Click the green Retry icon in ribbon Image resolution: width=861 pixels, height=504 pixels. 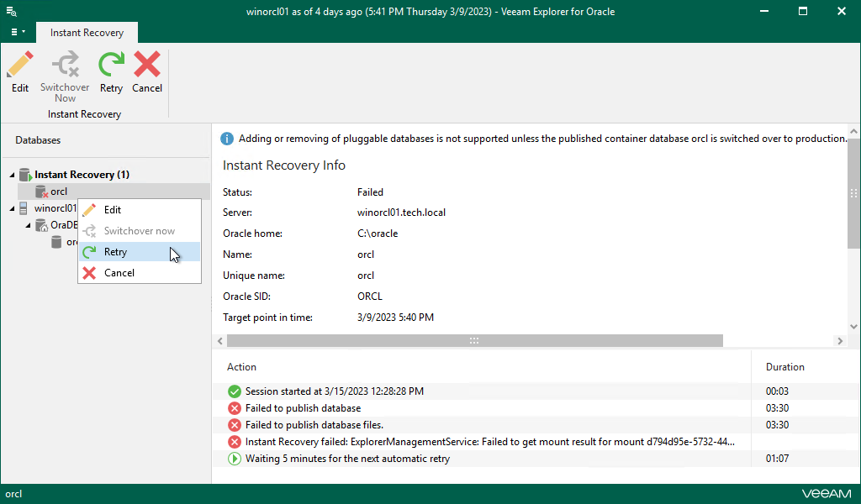111,66
